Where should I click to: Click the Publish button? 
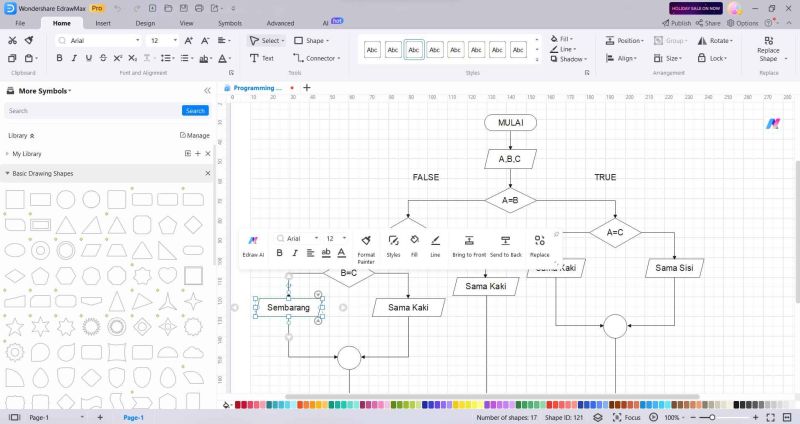click(x=677, y=23)
